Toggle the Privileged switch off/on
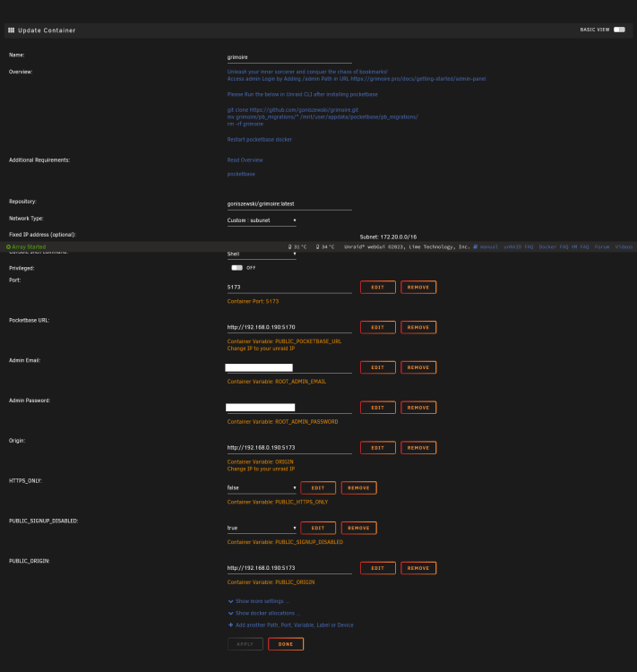 tap(237, 268)
